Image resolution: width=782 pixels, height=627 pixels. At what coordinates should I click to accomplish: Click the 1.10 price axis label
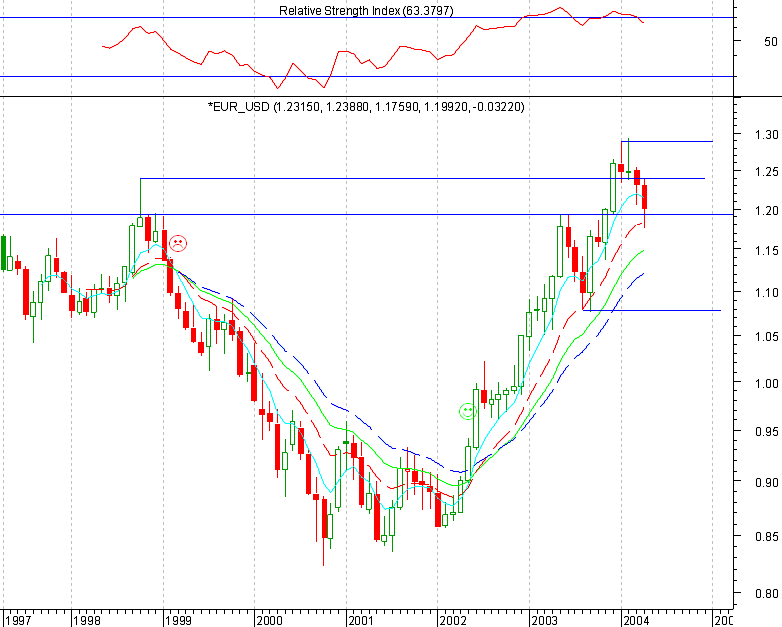pos(766,292)
